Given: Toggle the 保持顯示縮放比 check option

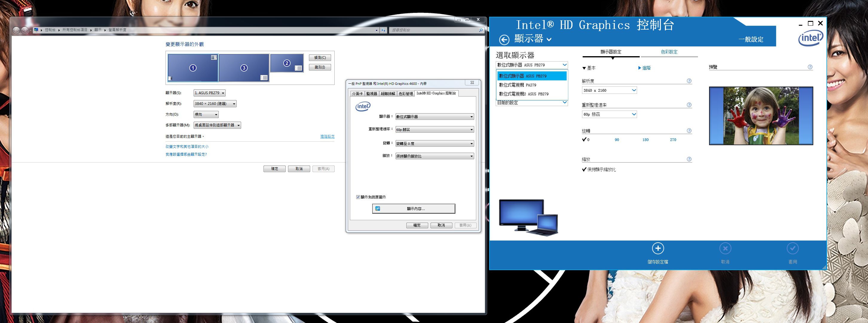Looking at the screenshot, I should (x=599, y=169).
